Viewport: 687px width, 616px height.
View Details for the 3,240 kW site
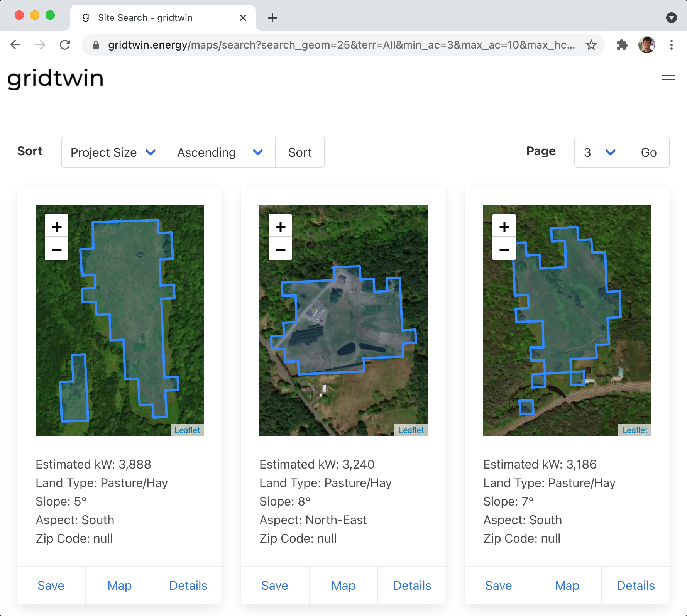point(412,585)
